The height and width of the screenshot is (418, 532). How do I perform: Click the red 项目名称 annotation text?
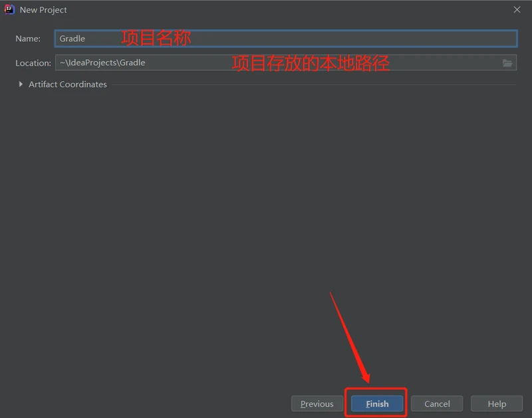(156, 38)
